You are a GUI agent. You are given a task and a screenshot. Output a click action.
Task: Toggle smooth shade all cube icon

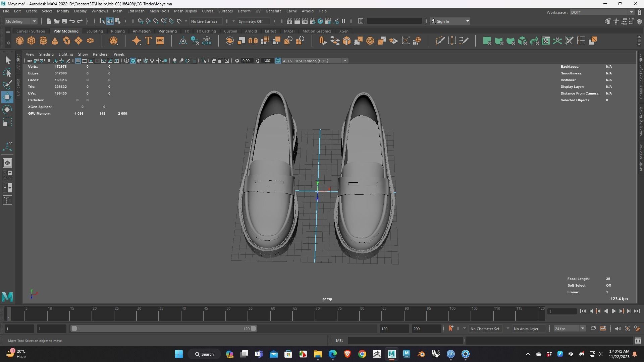133,61
